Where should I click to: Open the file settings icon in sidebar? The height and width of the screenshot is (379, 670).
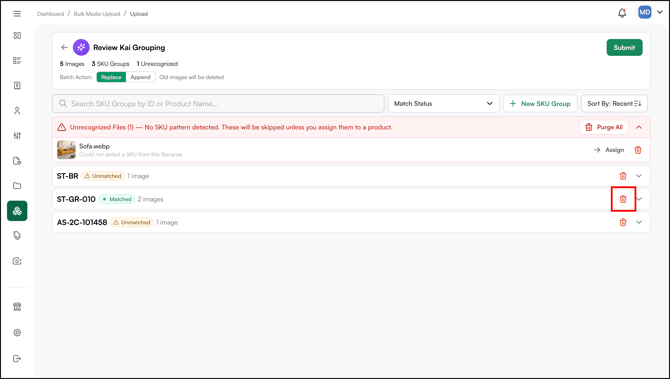click(17, 161)
